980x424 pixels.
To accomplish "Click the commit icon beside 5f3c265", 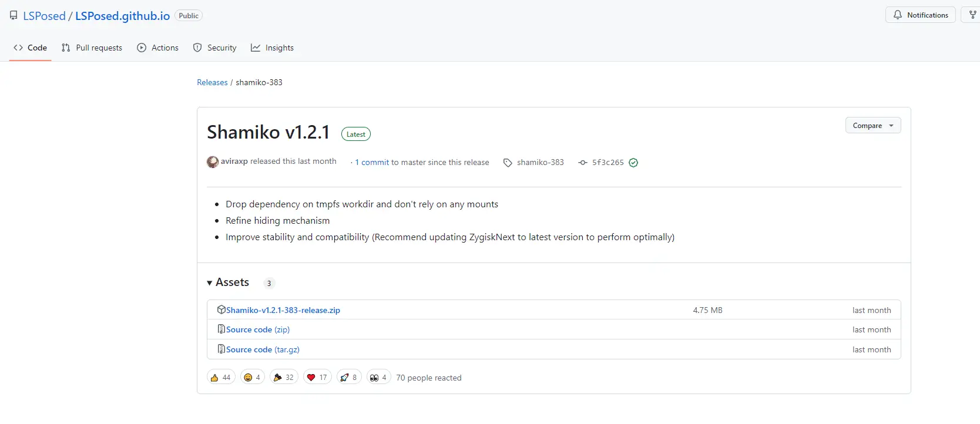I will (583, 163).
